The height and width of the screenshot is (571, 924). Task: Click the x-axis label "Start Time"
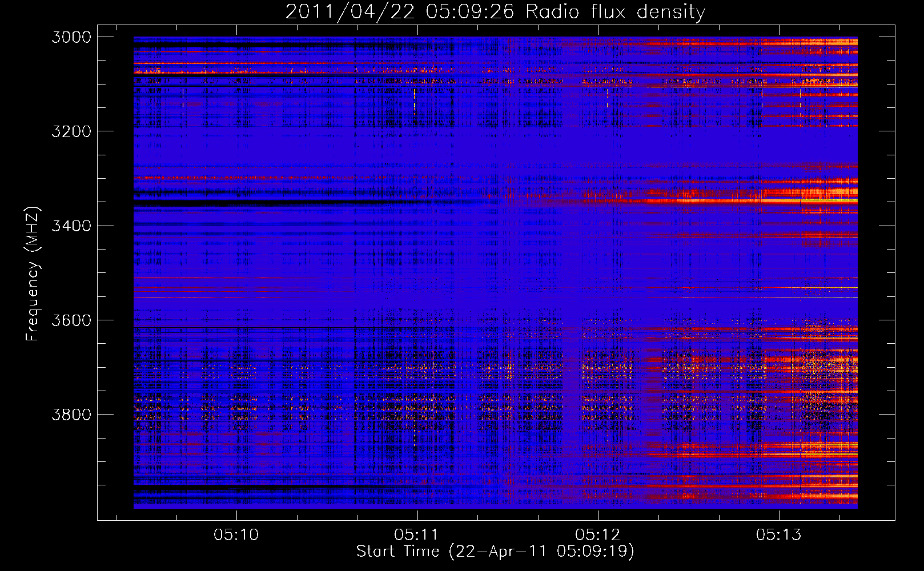coord(397,551)
